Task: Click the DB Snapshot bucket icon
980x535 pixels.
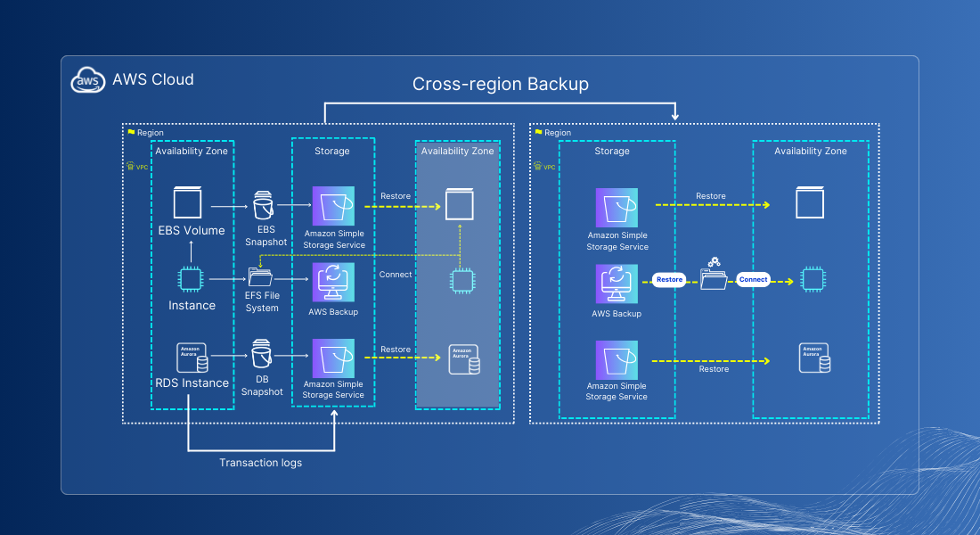Action: (261, 354)
